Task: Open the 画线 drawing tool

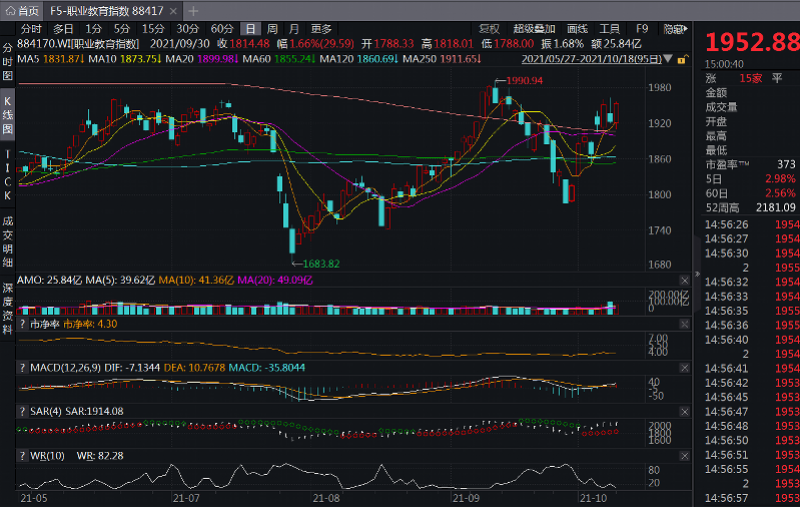Action: coord(577,29)
